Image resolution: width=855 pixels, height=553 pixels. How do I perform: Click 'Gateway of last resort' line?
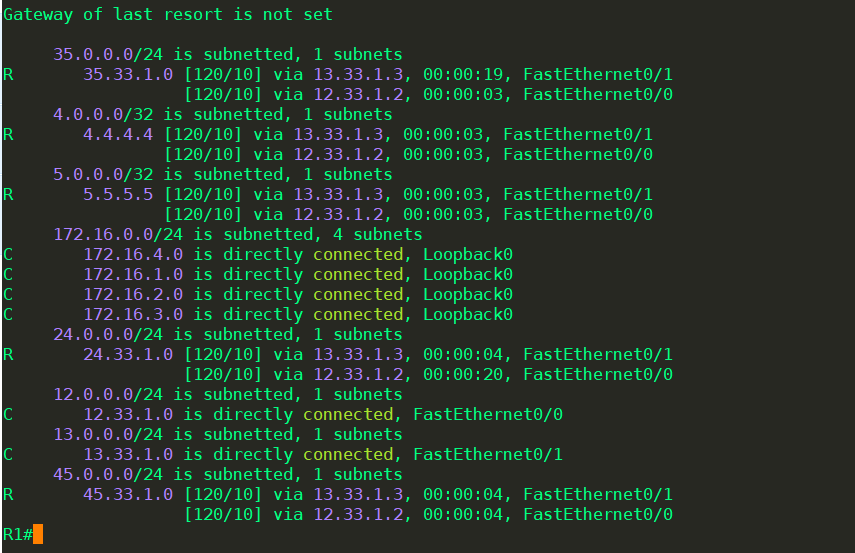pyautogui.click(x=168, y=14)
